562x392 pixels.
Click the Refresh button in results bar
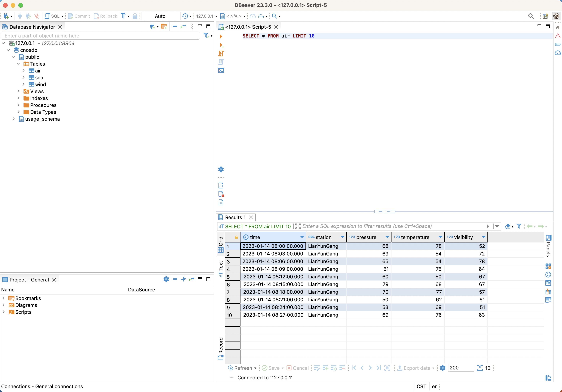242,368
